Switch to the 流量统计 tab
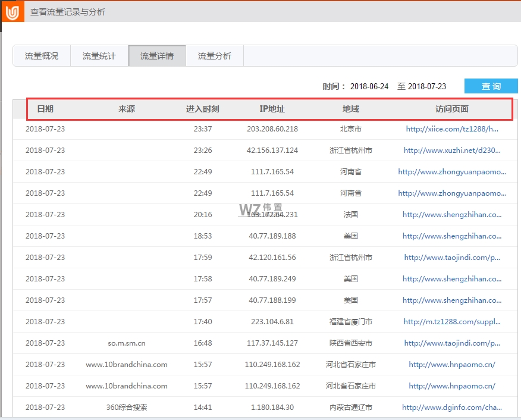 coord(99,55)
